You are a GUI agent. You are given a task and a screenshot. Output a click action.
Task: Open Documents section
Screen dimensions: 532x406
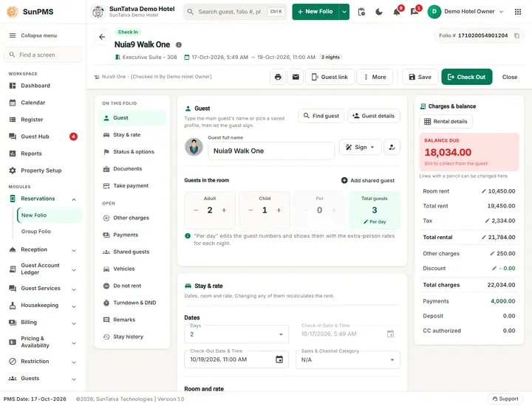pos(132,168)
